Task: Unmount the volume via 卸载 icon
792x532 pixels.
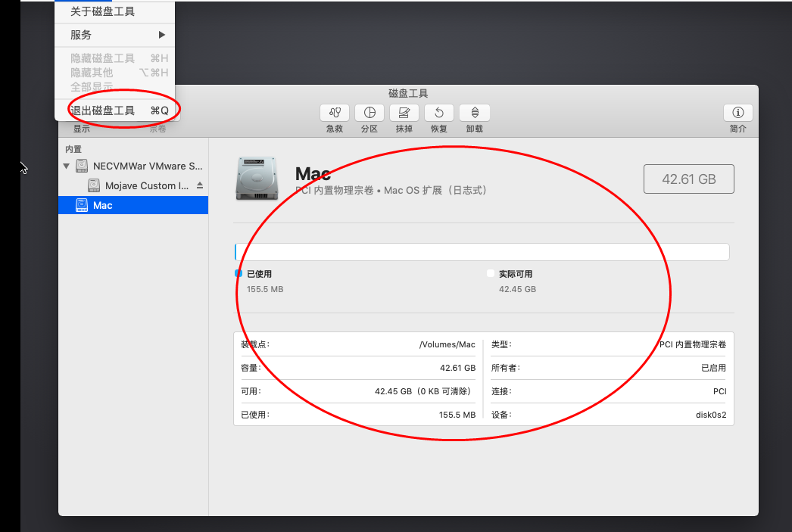Action: pyautogui.click(x=474, y=113)
